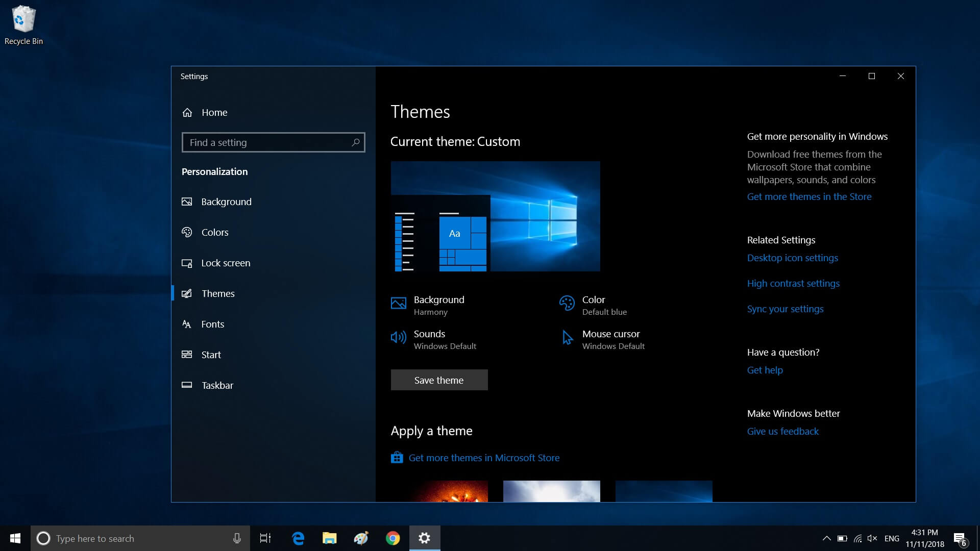The width and height of the screenshot is (980, 551).
Task: Click the Type here to search box
Action: click(x=140, y=538)
